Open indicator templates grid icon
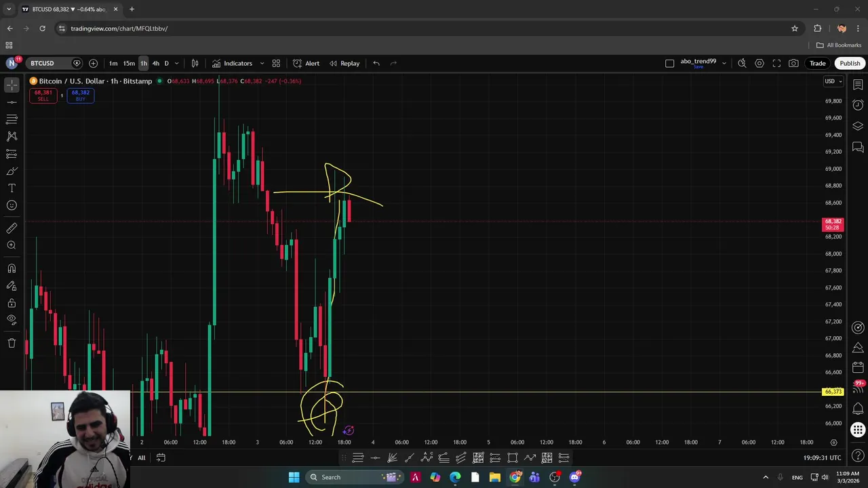This screenshot has width=868, height=488. pos(276,63)
